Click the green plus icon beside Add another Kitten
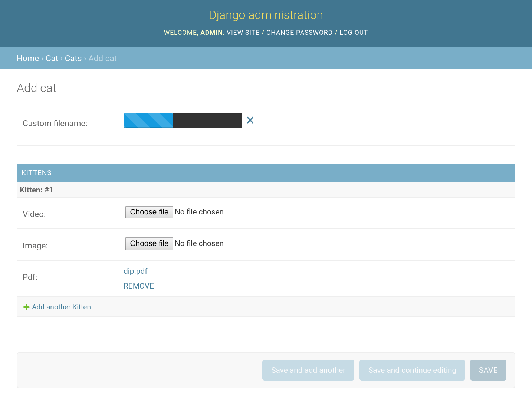 [x=26, y=307]
